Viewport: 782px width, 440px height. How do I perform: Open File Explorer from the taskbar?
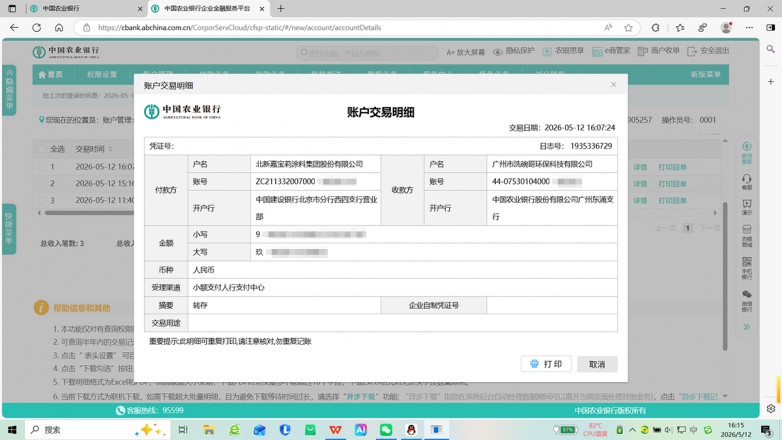(x=209, y=430)
